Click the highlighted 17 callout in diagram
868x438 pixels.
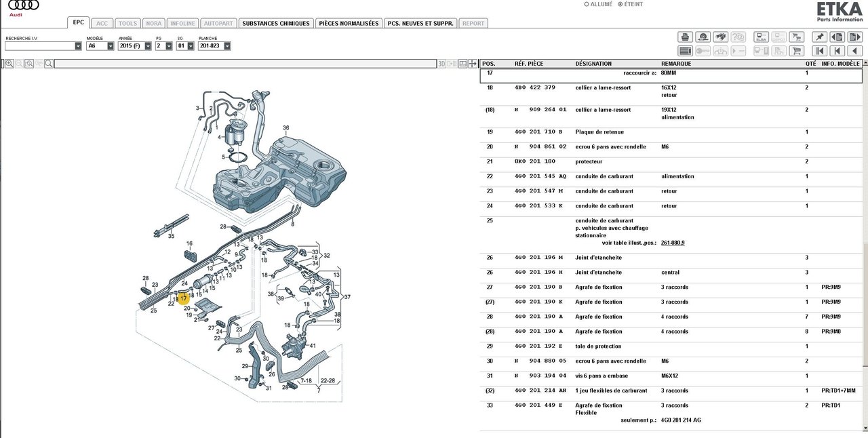(x=183, y=298)
